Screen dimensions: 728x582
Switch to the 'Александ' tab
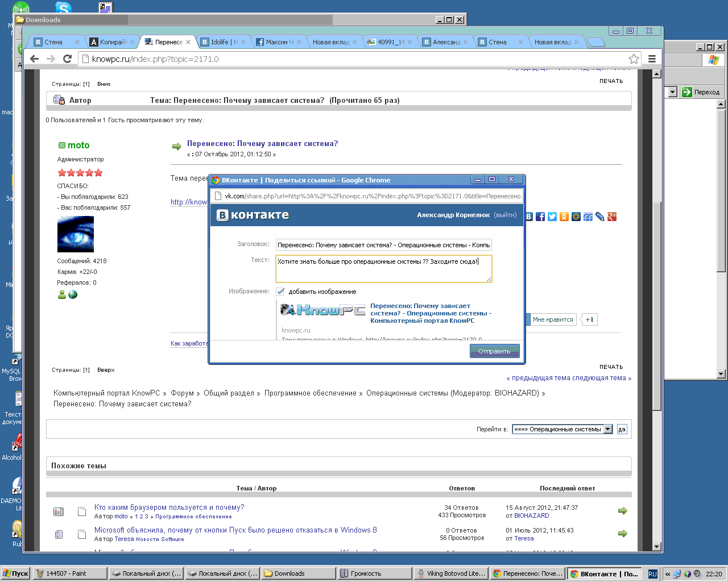click(446, 42)
